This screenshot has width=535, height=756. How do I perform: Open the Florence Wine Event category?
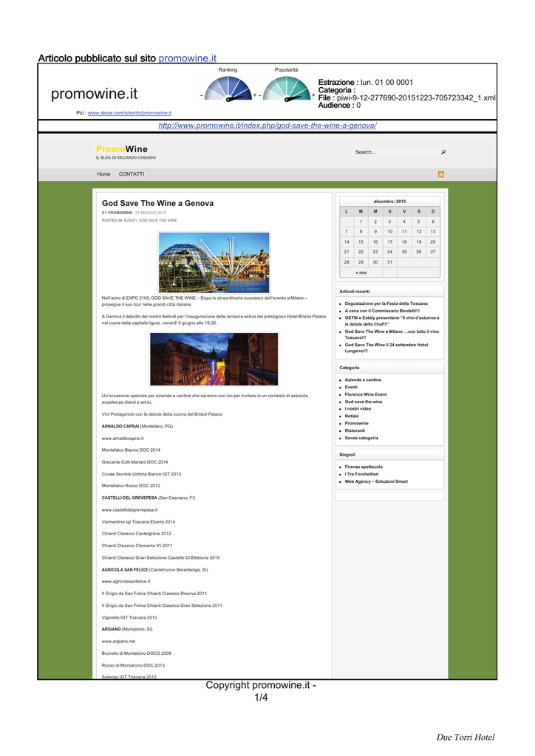(366, 394)
